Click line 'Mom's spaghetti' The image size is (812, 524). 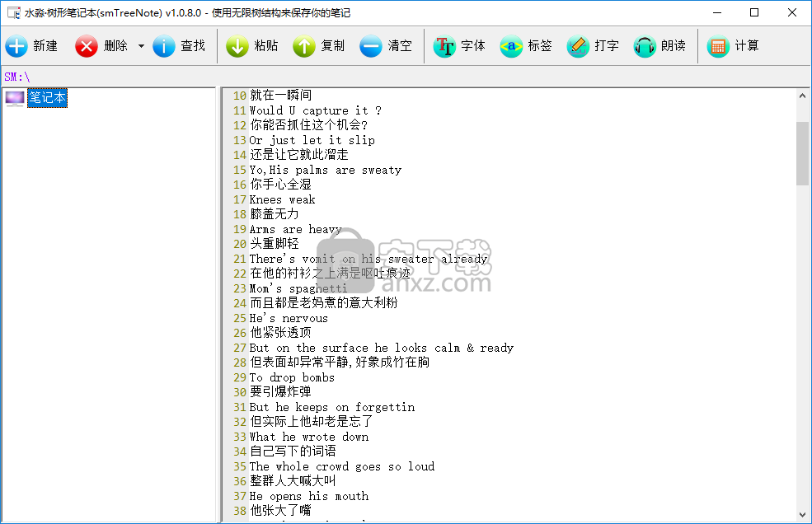point(298,288)
